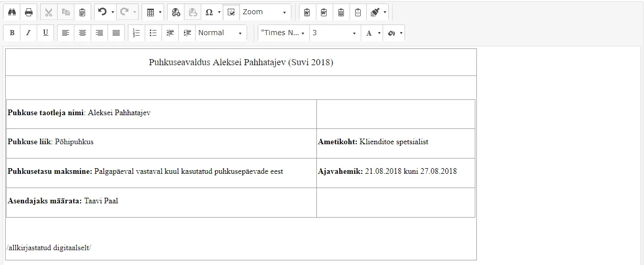Toggle bold formatting

[x=12, y=33]
